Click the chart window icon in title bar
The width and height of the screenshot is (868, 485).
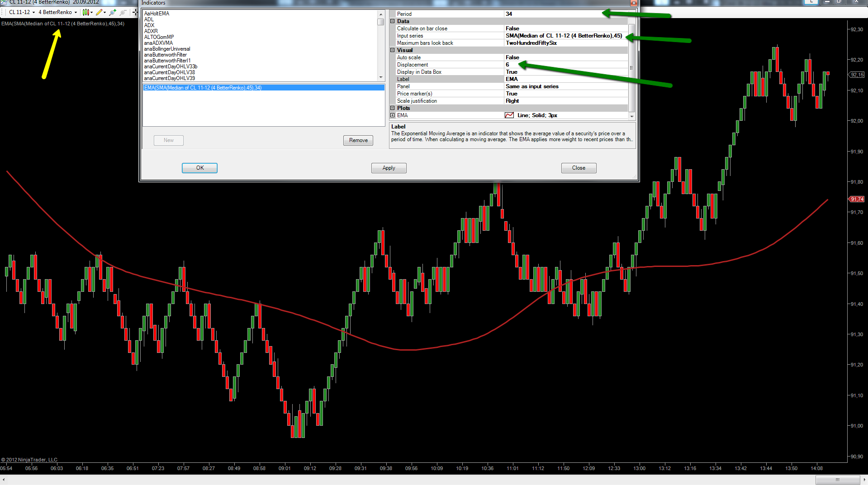tap(4, 2)
